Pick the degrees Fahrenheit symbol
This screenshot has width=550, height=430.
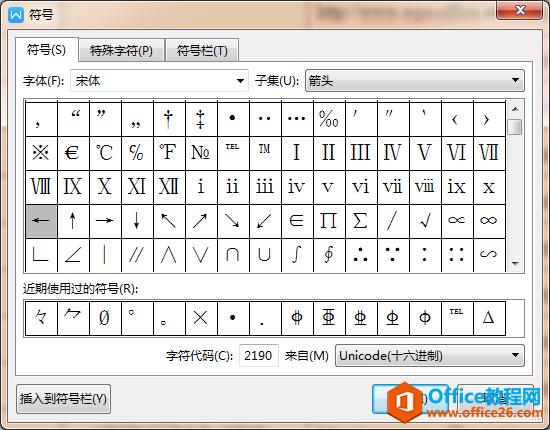point(169,153)
